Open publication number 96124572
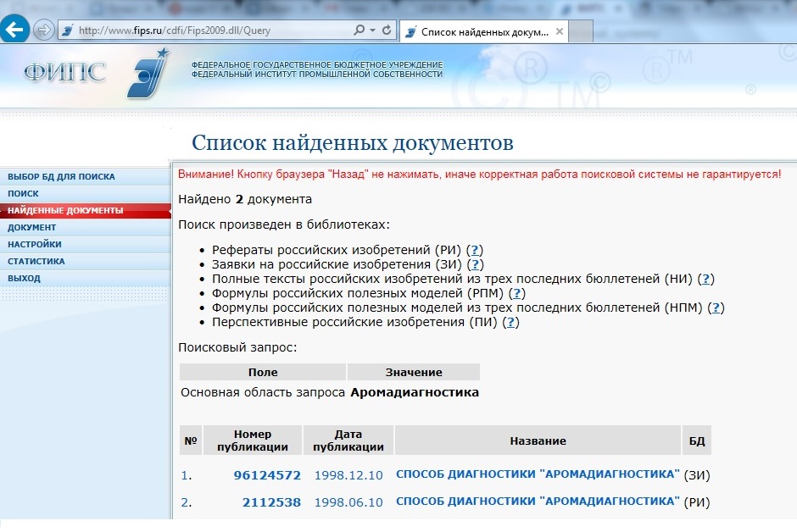The height and width of the screenshot is (532, 797). [x=267, y=475]
